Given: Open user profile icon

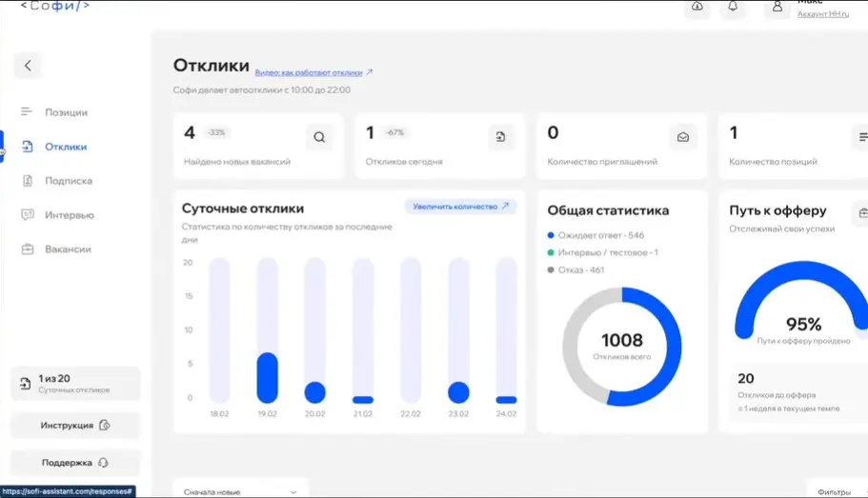Looking at the screenshot, I should pyautogui.click(x=777, y=8).
